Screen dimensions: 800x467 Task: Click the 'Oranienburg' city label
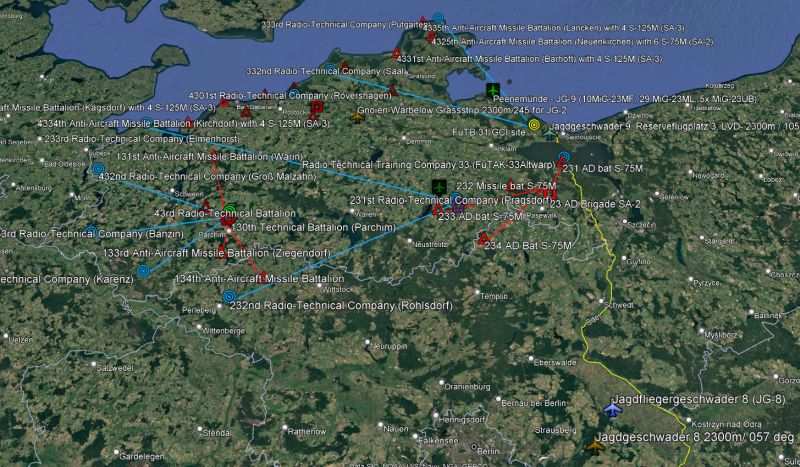467,386
